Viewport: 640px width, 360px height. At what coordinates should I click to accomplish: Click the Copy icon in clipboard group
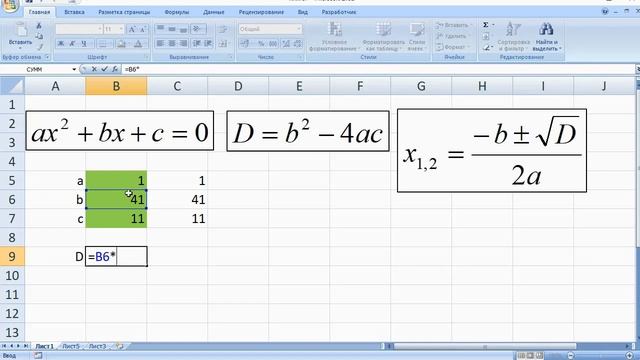[x=39, y=36]
